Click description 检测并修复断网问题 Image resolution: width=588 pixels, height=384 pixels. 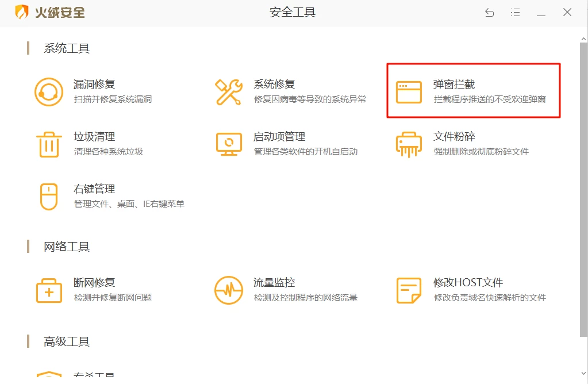(113, 298)
